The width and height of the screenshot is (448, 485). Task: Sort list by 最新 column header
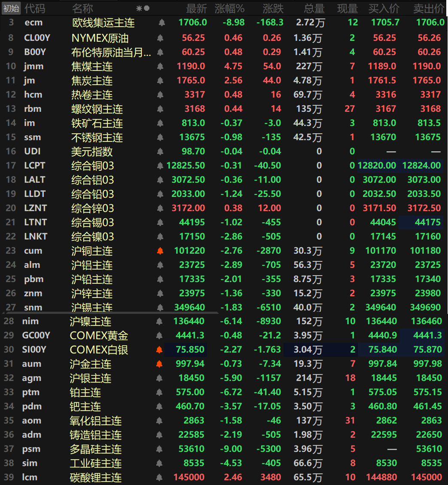coord(196,8)
